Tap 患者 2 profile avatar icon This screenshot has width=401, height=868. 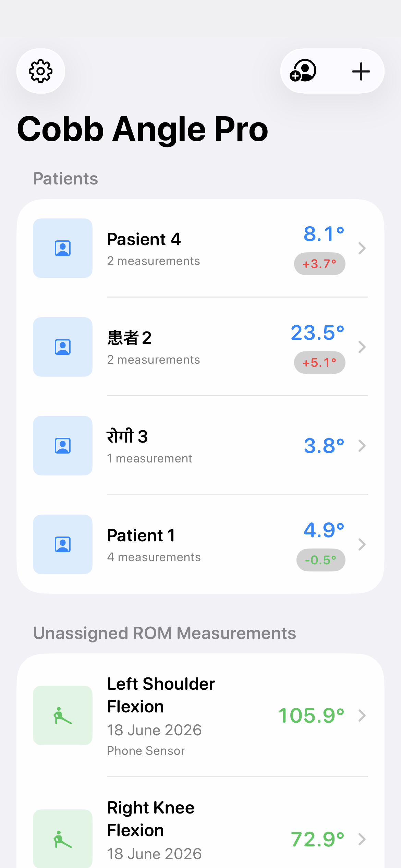pos(63,347)
